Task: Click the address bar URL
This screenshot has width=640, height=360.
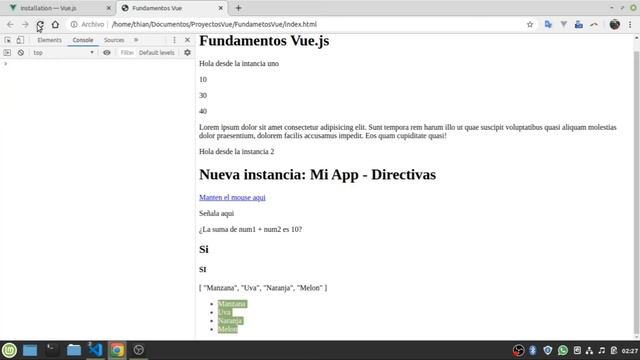Action: pos(214,24)
